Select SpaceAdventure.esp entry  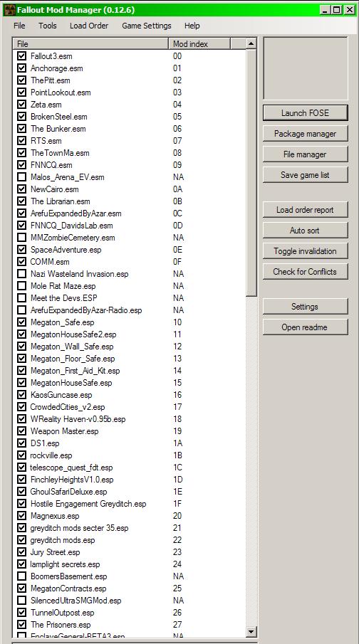pyautogui.click(x=66, y=250)
